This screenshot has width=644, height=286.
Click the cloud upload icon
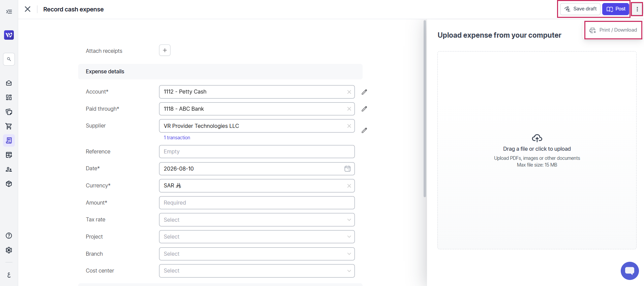(x=537, y=138)
